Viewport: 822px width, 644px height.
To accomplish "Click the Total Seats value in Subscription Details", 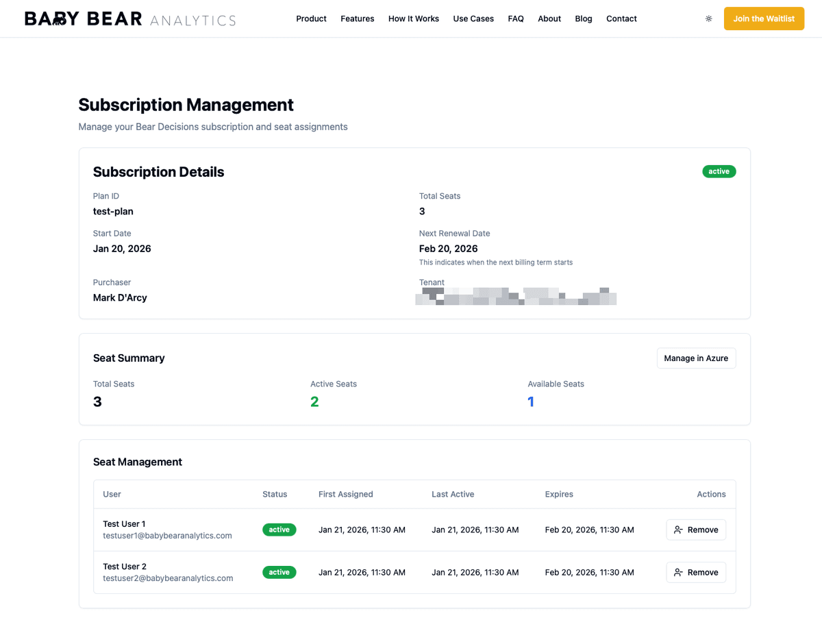I will (422, 211).
